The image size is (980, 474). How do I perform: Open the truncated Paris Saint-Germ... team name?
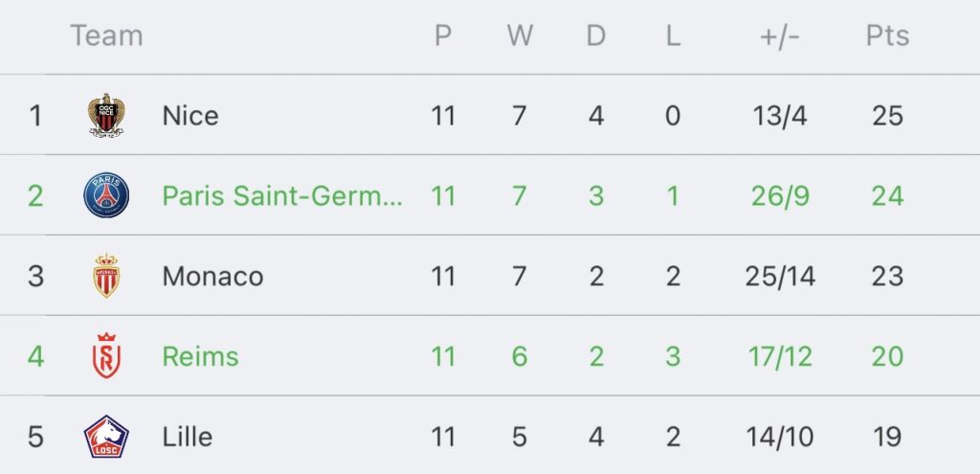(x=282, y=195)
